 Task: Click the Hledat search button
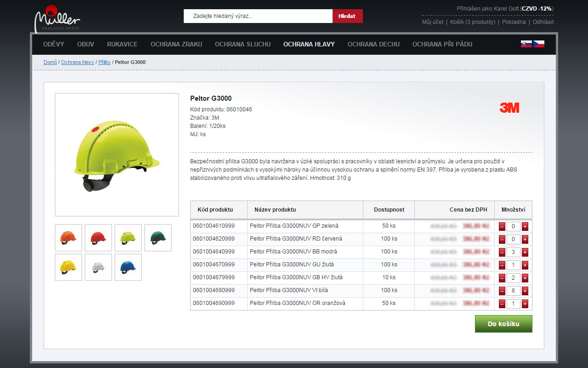click(347, 16)
